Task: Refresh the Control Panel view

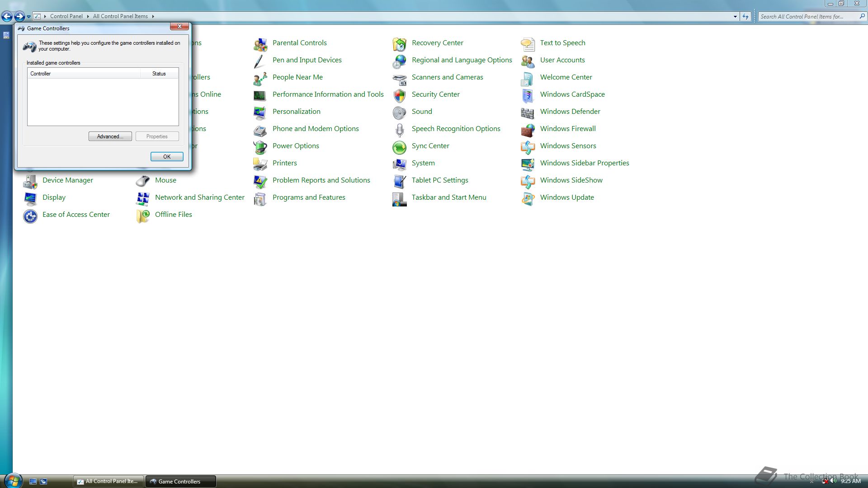Action: click(745, 17)
